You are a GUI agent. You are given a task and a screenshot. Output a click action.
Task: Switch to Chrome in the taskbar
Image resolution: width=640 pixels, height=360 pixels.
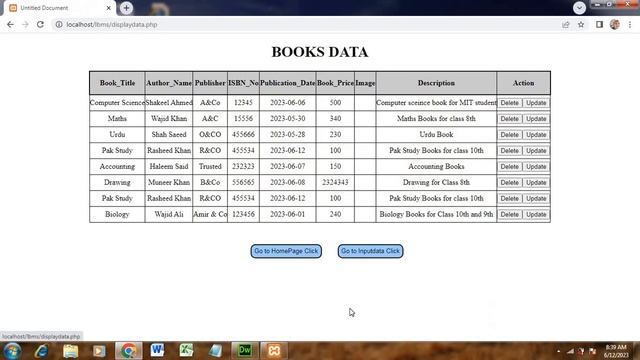129,351
